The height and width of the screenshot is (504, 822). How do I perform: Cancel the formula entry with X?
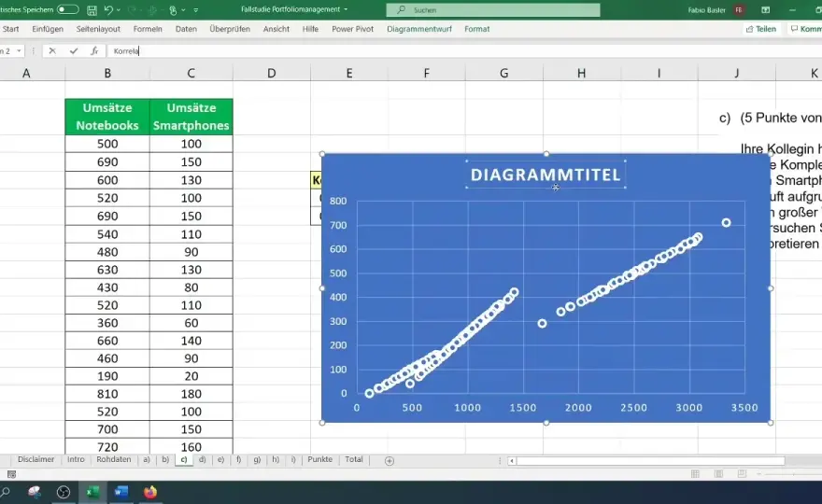pos(52,50)
